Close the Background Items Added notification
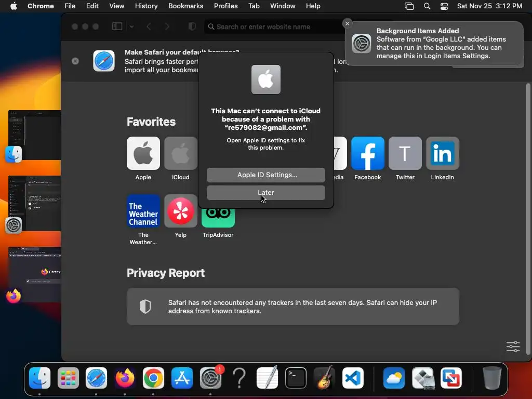The width and height of the screenshot is (532, 399). [347, 23]
